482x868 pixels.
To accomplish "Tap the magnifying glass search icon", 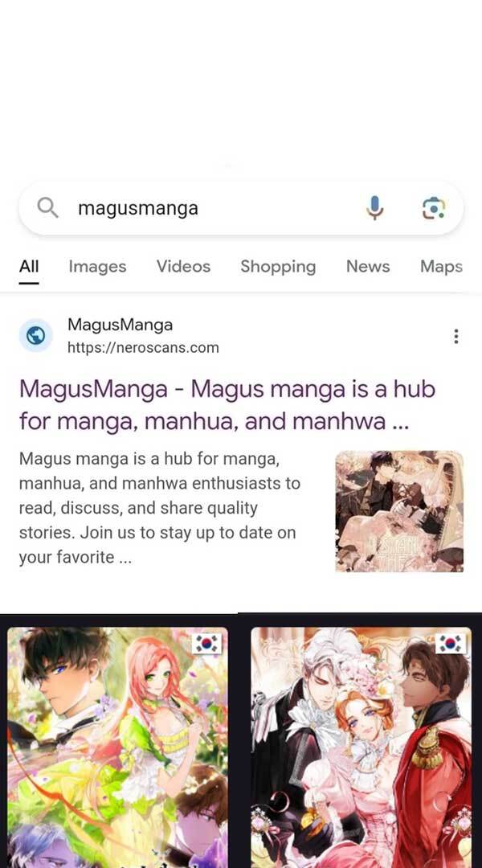I will pyautogui.click(x=47, y=208).
